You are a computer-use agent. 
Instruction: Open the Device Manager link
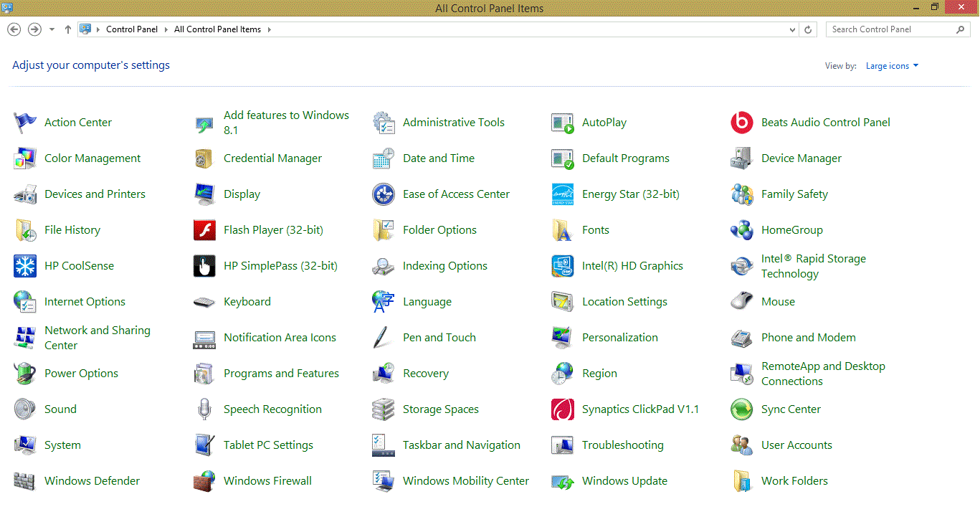(x=801, y=158)
